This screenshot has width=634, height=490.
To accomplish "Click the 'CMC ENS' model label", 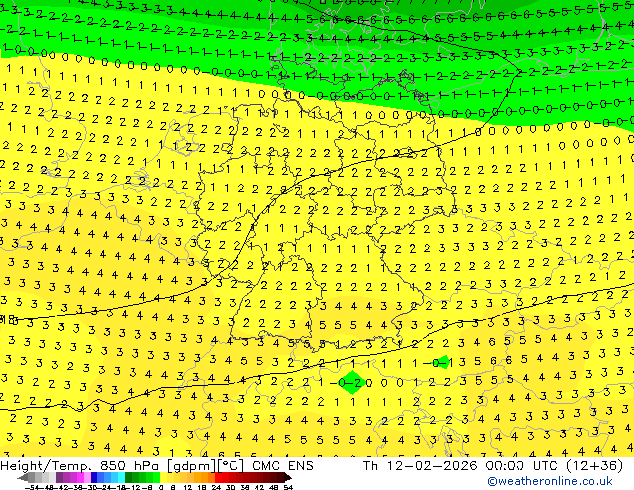I will pyautogui.click(x=283, y=466).
